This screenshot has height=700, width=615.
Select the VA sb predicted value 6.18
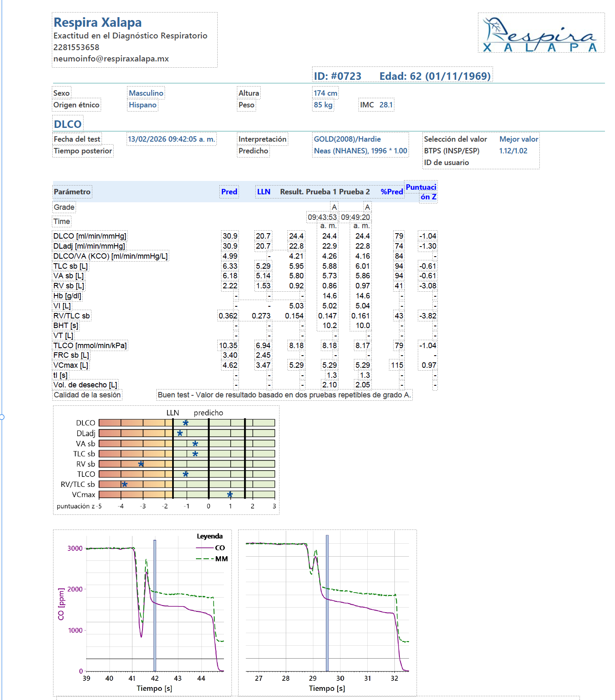click(x=230, y=276)
